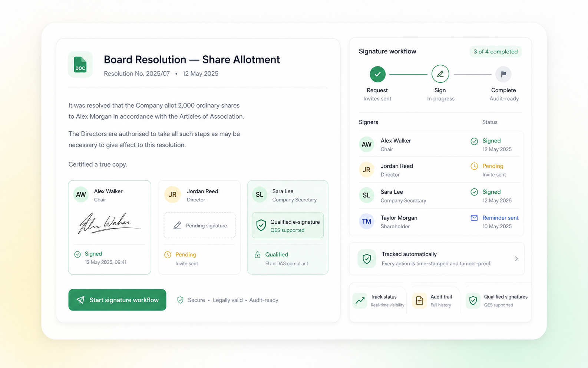Click the Reminder sent link for Taylor Morgan
This screenshot has height=368, width=588.
500,218
